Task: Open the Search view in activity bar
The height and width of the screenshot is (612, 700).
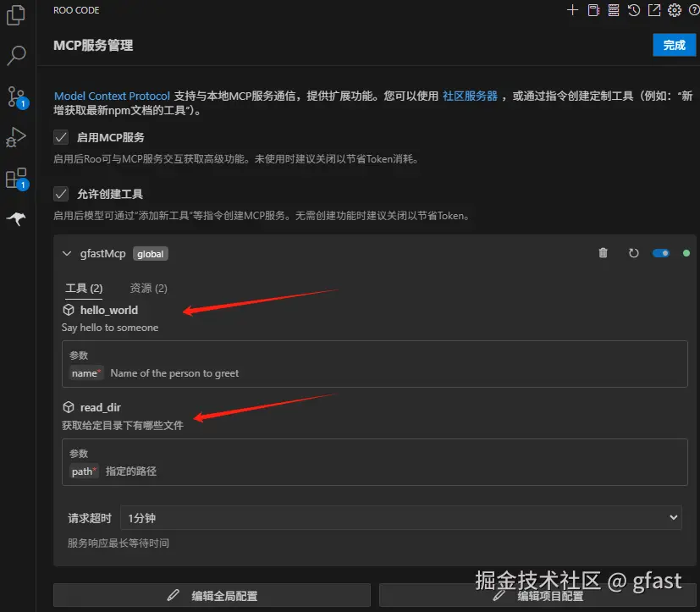Action: [x=17, y=56]
